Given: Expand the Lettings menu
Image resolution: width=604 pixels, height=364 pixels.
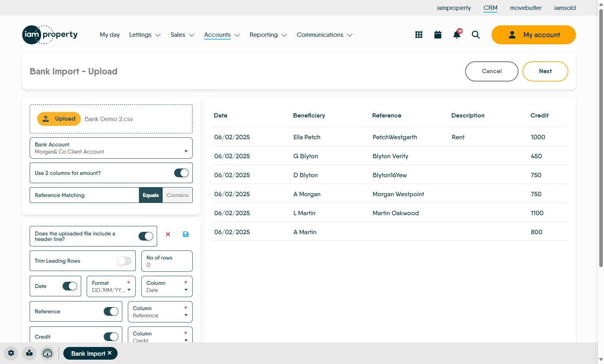Looking at the screenshot, I should click(x=145, y=35).
